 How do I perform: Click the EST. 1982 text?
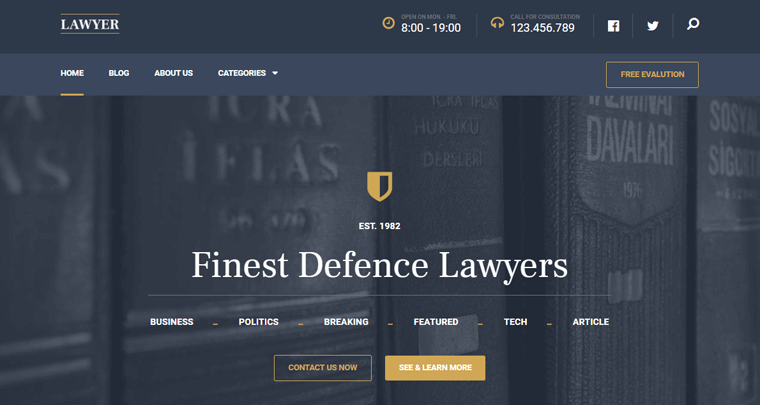point(380,226)
